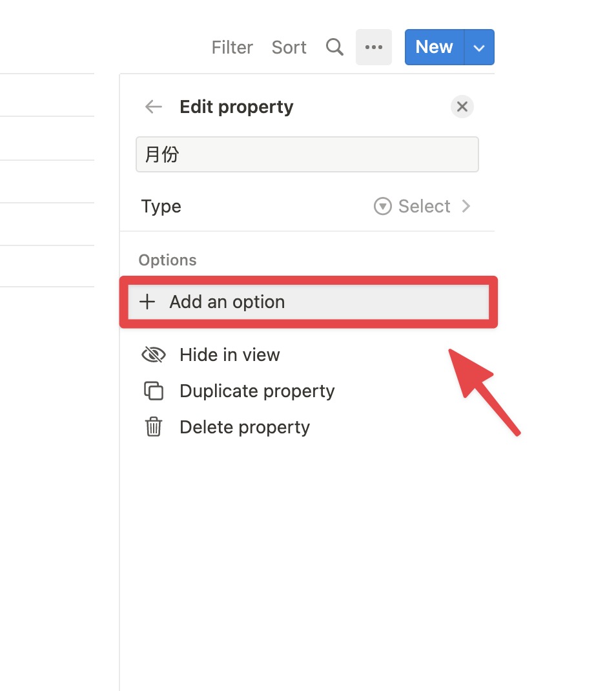The height and width of the screenshot is (691, 616).
Task: Open the Sort menu
Action: point(289,47)
